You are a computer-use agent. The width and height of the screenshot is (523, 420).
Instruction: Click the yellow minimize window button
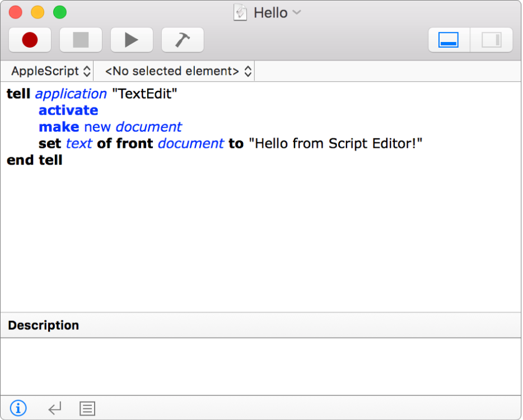[x=38, y=12]
